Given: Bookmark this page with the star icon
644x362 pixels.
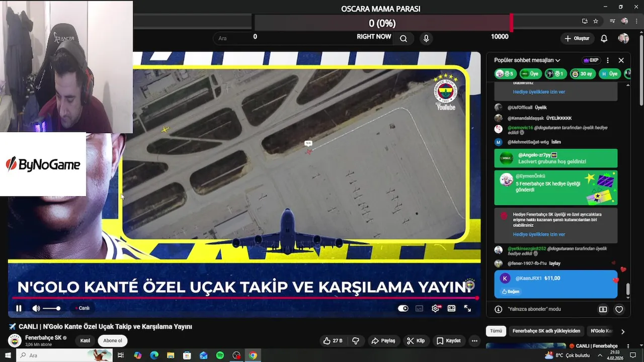Looking at the screenshot, I should (x=596, y=21).
